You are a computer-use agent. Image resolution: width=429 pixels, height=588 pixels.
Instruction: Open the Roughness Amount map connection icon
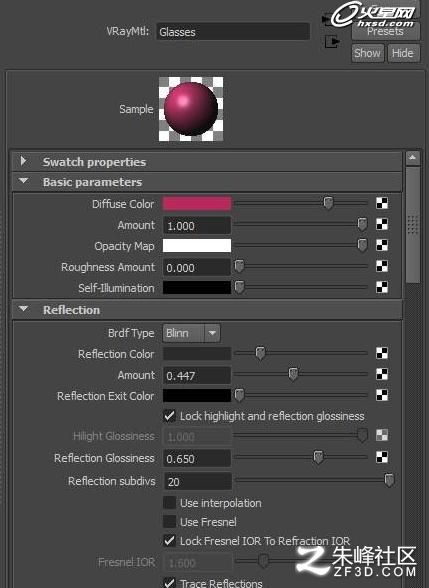(x=382, y=266)
